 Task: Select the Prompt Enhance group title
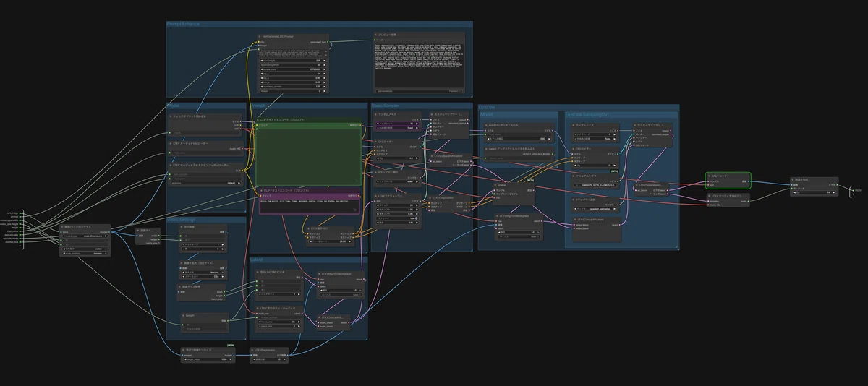(x=183, y=24)
